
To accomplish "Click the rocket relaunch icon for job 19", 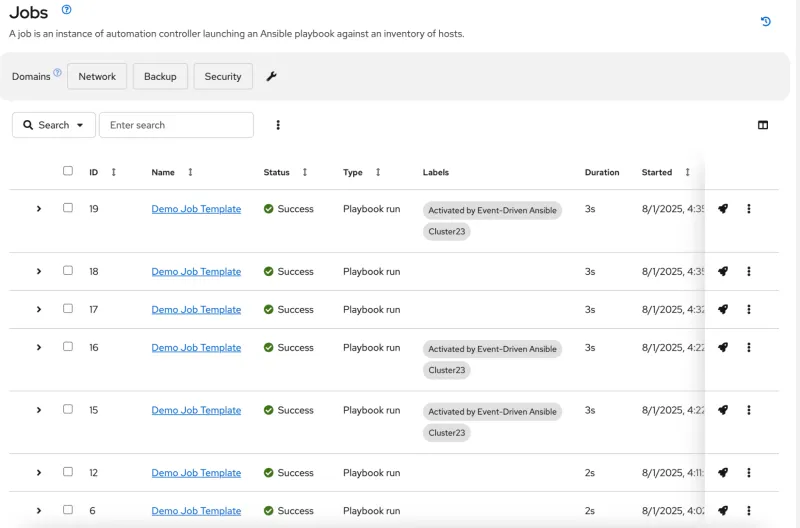I will [722, 209].
